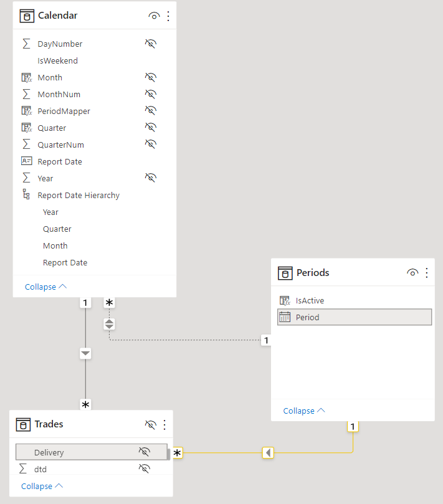Select Month level in Report Date Hierarchy
The image size is (443, 504).
[x=55, y=246]
